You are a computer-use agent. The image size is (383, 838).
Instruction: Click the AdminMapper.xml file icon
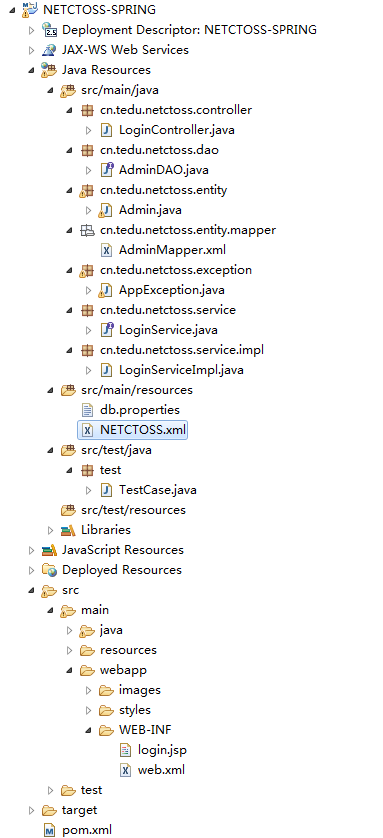click(106, 250)
